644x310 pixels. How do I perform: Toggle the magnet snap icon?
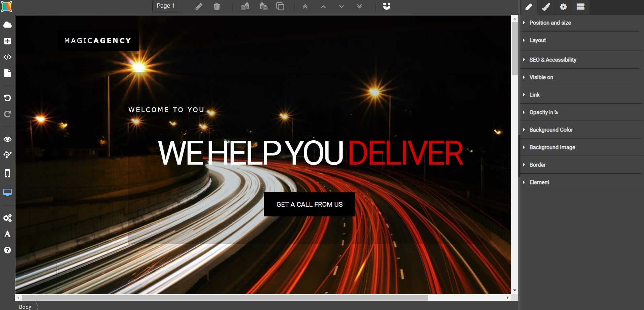(387, 6)
